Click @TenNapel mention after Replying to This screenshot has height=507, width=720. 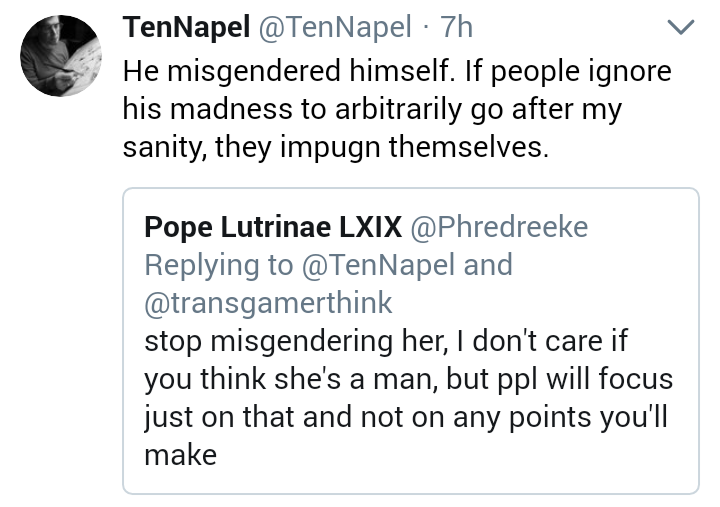(x=377, y=265)
